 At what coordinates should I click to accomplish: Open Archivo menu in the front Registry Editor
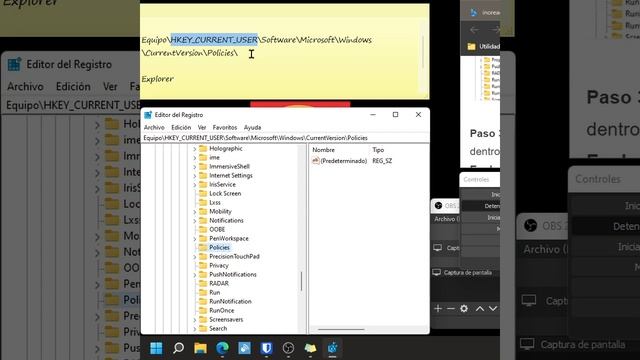point(154,127)
